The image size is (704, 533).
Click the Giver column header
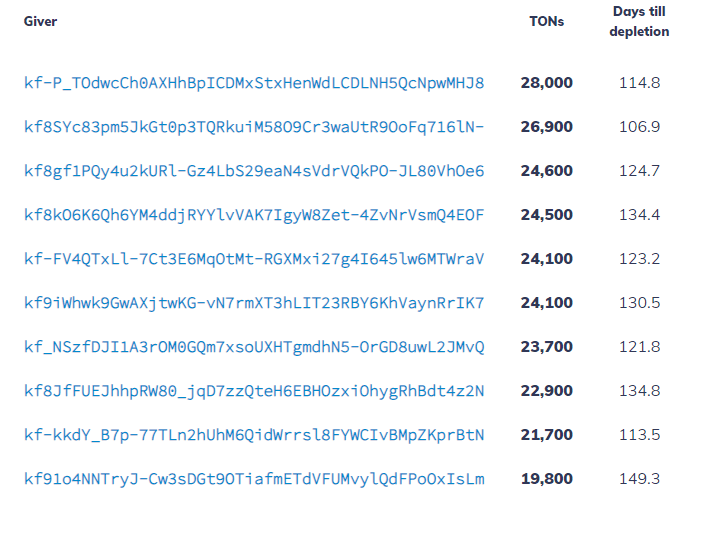(x=41, y=22)
